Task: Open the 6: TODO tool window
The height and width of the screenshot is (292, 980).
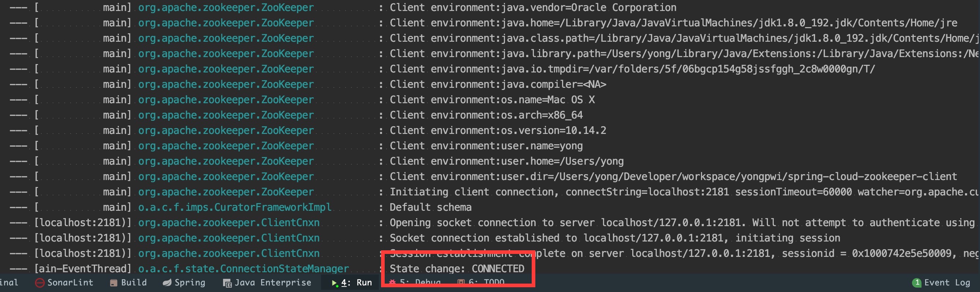Action: [481, 282]
